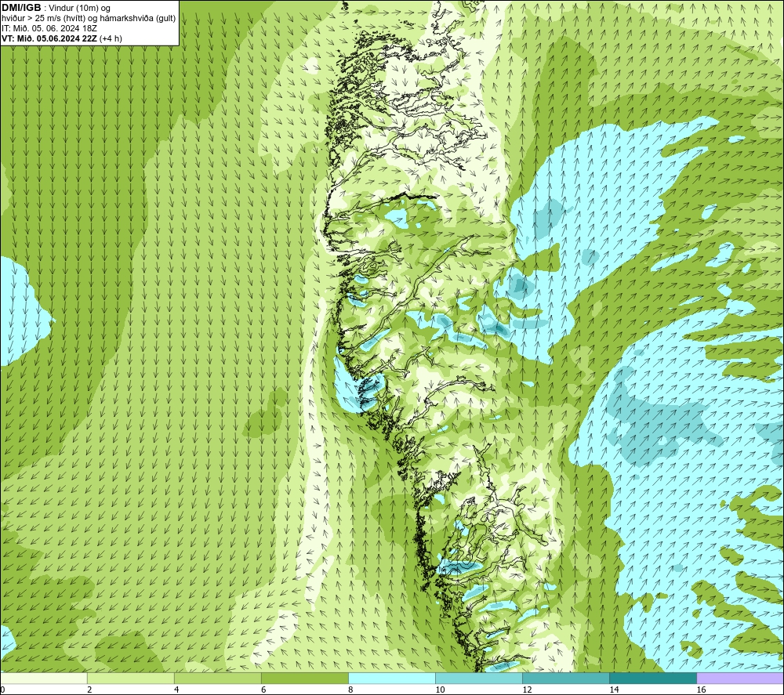The width and height of the screenshot is (784, 695).
Task: Click the 'DMI/IGB : Vindur (10m) og' title line
Action: click(x=56, y=8)
